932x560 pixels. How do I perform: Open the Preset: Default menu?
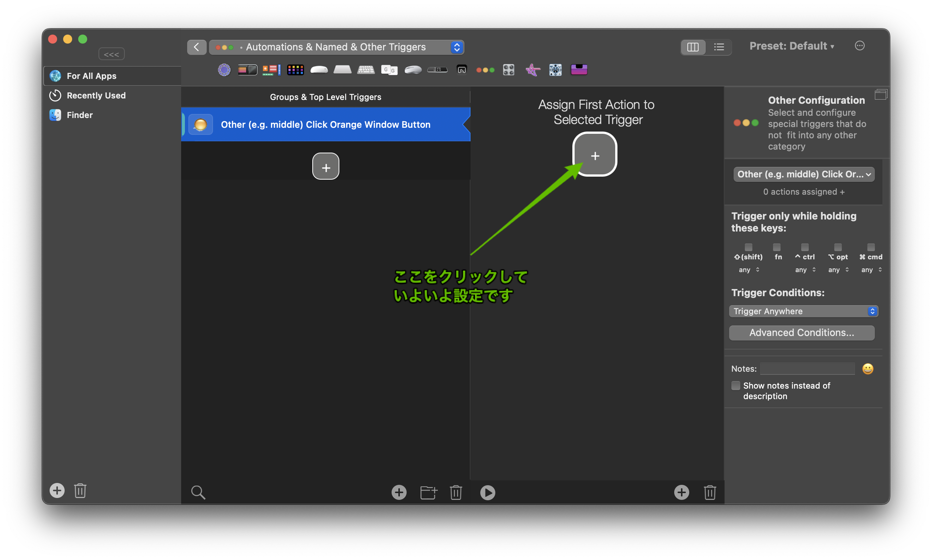pyautogui.click(x=791, y=46)
